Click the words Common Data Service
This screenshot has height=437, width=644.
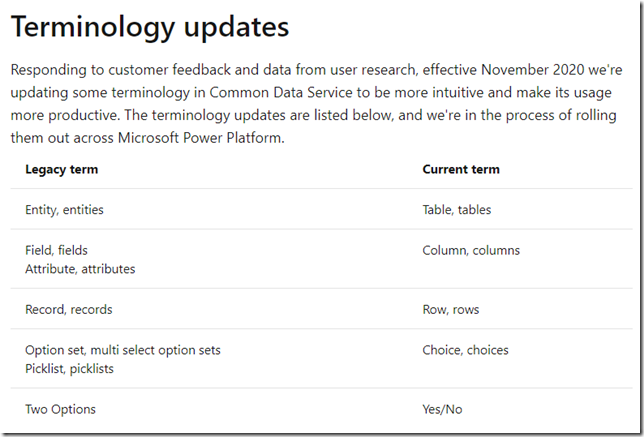click(x=281, y=92)
